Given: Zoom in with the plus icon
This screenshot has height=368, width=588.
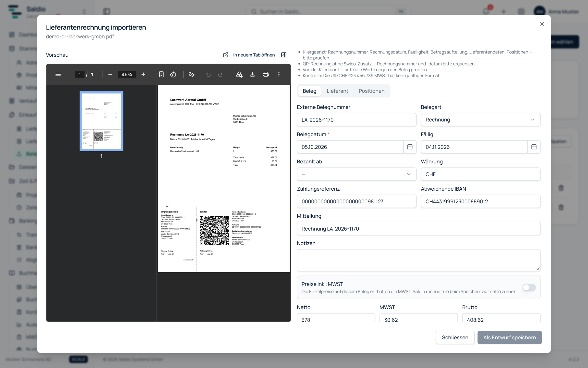Looking at the screenshot, I should click(143, 74).
